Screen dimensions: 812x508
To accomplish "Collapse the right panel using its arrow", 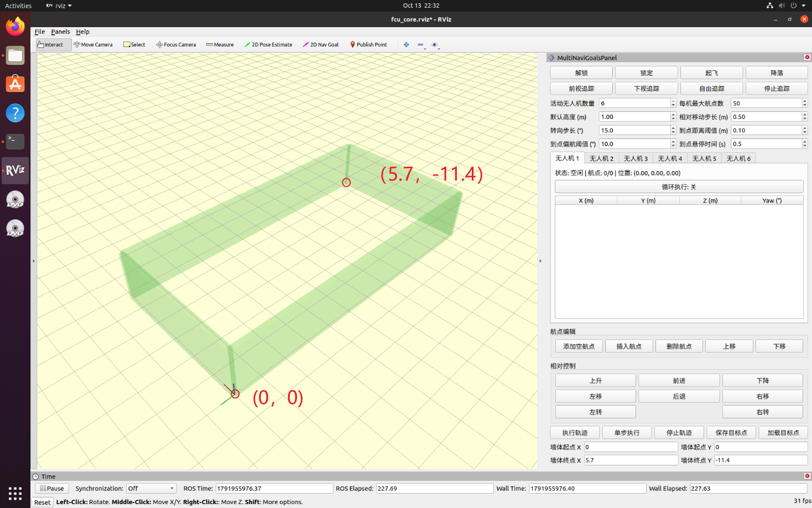I will [x=540, y=261].
